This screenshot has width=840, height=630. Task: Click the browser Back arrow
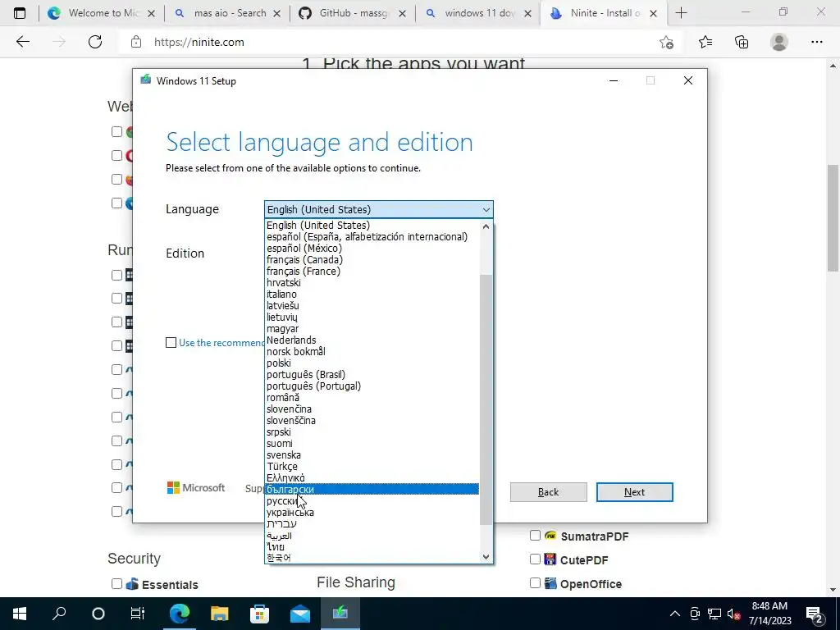click(x=22, y=42)
